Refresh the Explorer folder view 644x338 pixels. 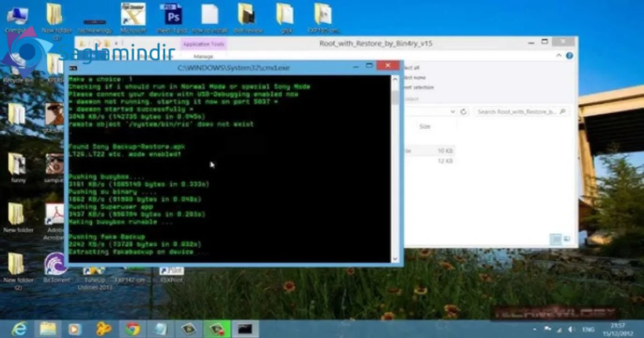tap(464, 112)
